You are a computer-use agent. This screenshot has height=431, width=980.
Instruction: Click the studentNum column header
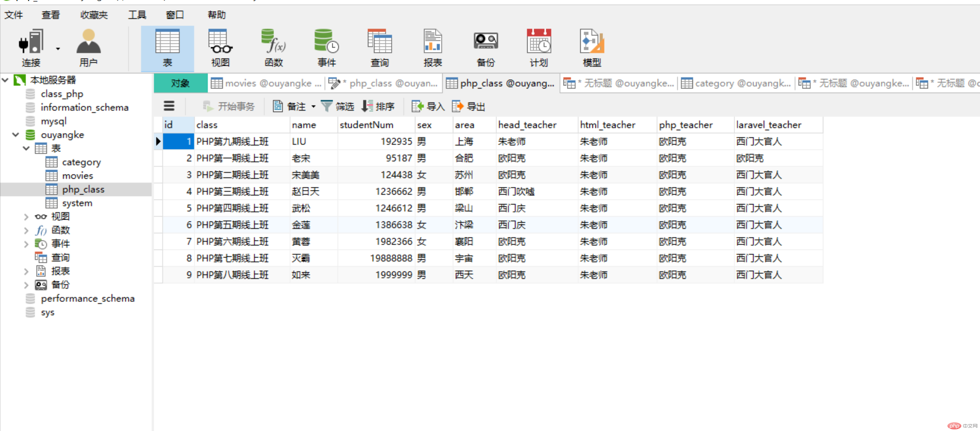coord(376,125)
